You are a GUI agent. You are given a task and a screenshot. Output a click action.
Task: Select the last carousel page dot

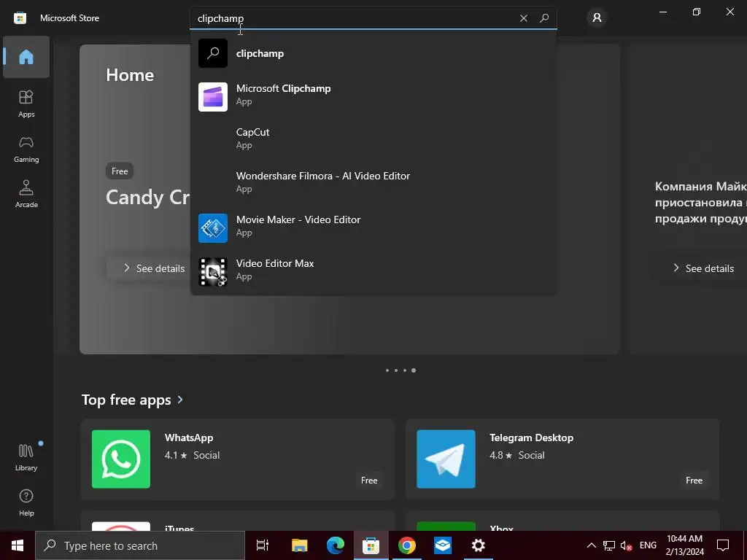click(x=414, y=370)
